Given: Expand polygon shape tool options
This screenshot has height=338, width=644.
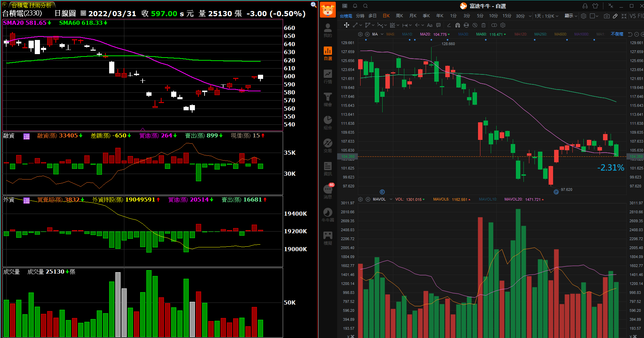Looking at the screenshot, I should [373, 25].
